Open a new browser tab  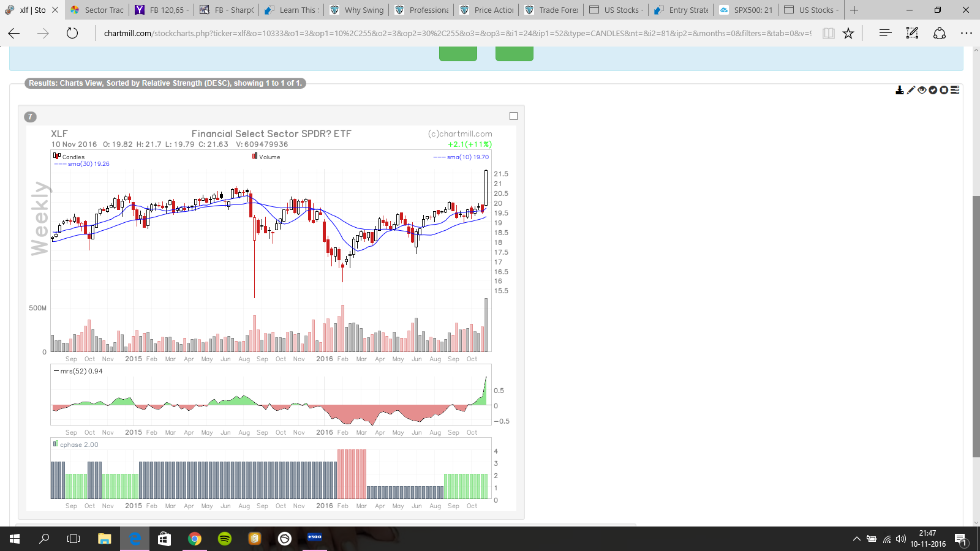(854, 10)
